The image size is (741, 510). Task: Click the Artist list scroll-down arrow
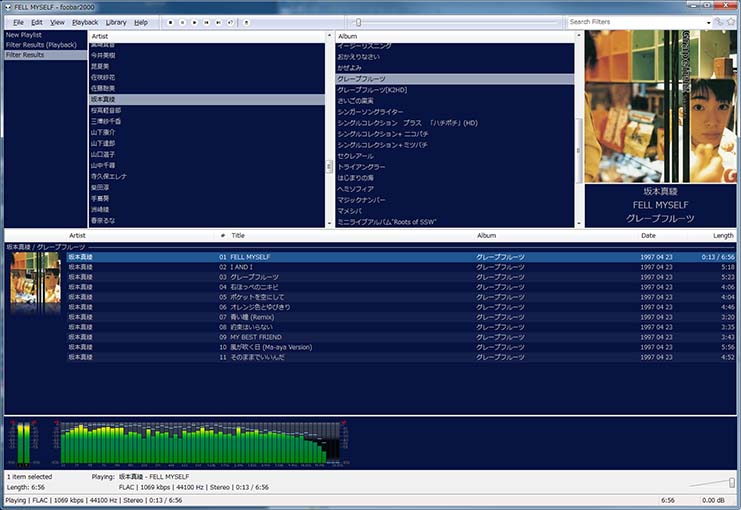pyautogui.click(x=329, y=224)
